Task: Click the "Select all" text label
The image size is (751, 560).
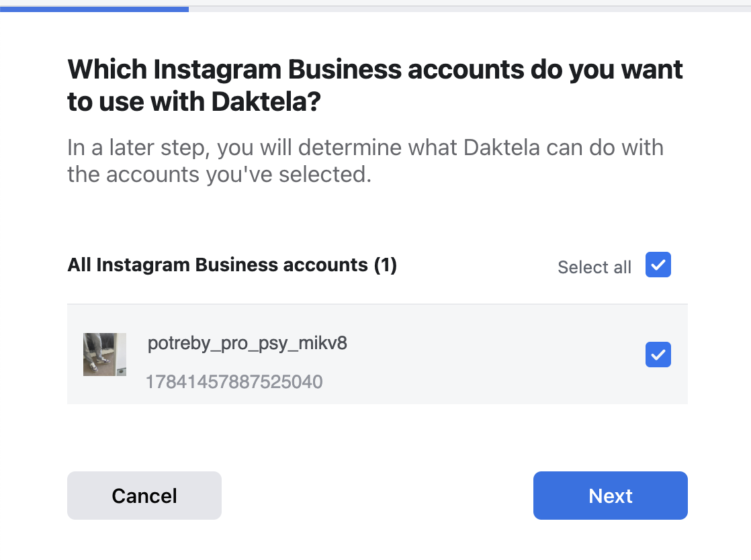Action: [x=594, y=267]
